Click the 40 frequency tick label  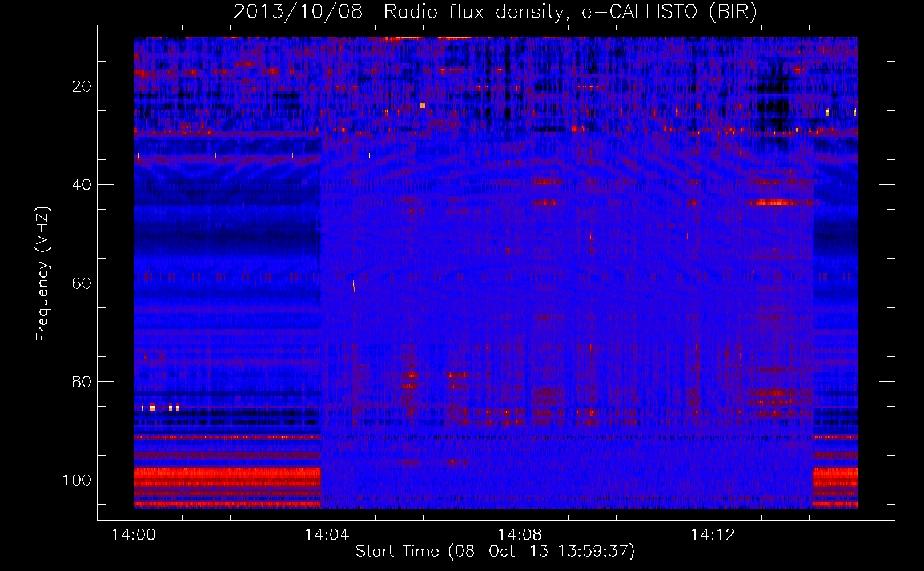[82, 185]
